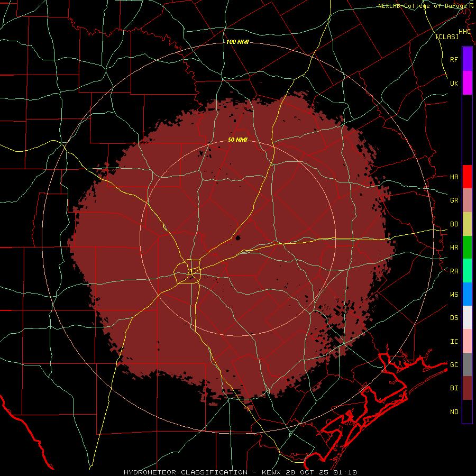The height and width of the screenshot is (476, 476).
Task: Click the IC light pink legend swatch
Action: point(467,341)
